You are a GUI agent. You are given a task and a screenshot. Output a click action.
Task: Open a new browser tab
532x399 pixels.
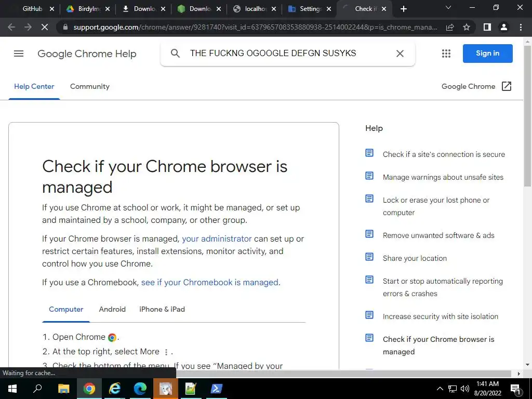coord(403,9)
